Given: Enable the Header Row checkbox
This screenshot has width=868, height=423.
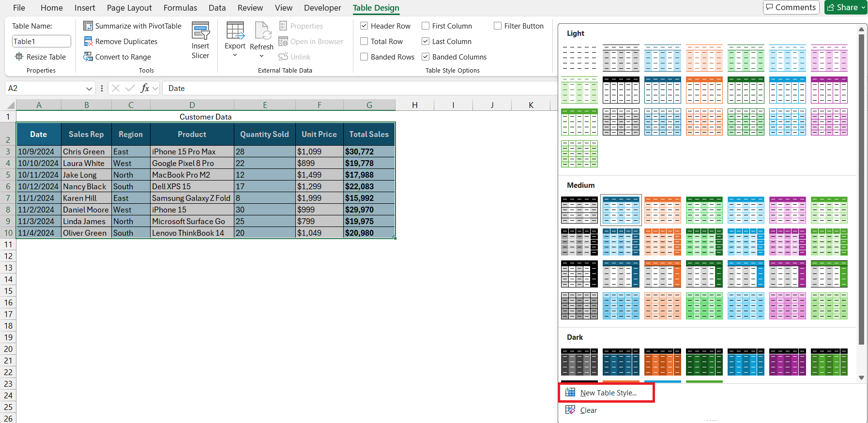Looking at the screenshot, I should pyautogui.click(x=364, y=26).
